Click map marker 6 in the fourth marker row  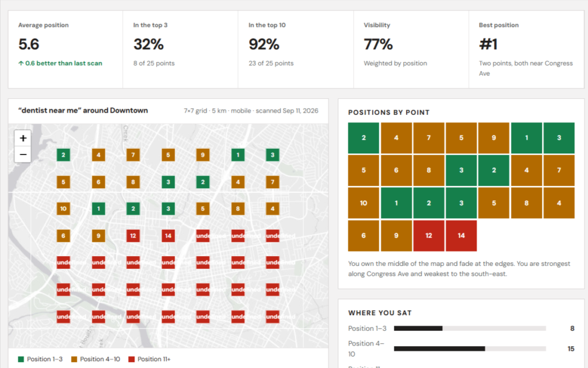click(x=63, y=236)
